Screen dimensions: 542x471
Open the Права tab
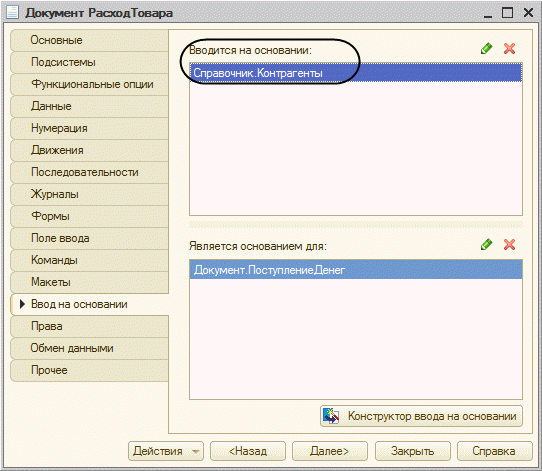90,326
